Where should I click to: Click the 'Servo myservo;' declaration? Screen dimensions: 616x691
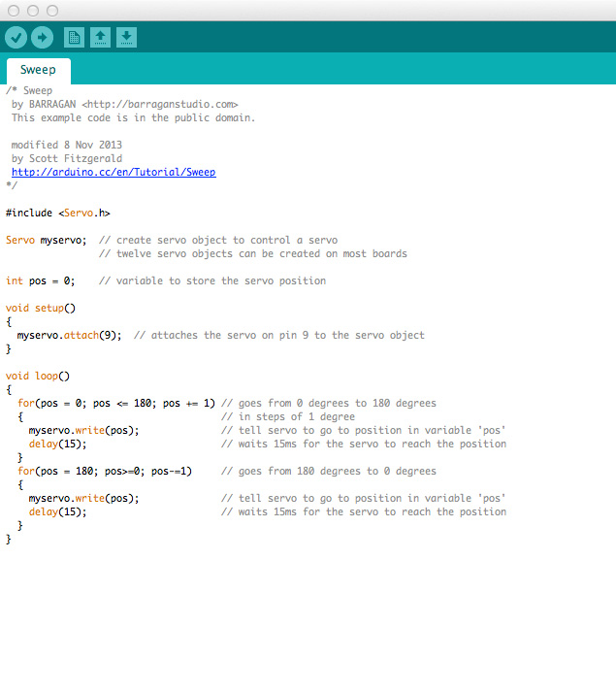coord(47,240)
